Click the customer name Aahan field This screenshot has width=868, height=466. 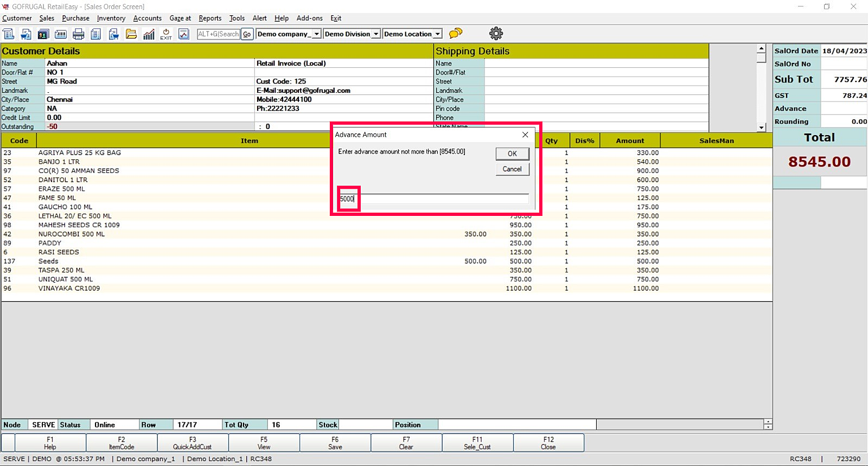point(150,63)
